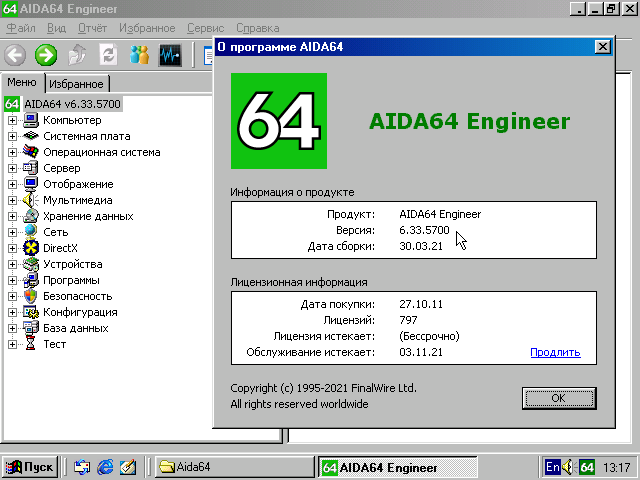640x480 pixels.
Task: Click the speaker volume tray icon
Action: click(x=568, y=467)
